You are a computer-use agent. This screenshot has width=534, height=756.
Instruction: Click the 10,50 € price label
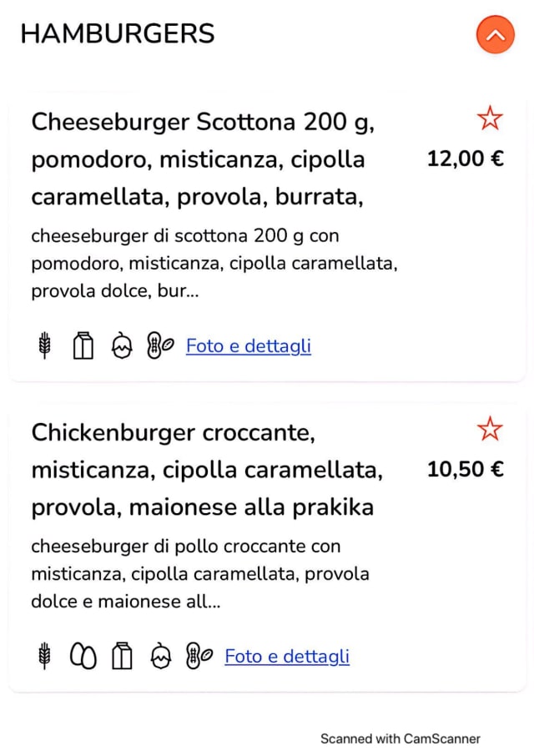(x=465, y=469)
